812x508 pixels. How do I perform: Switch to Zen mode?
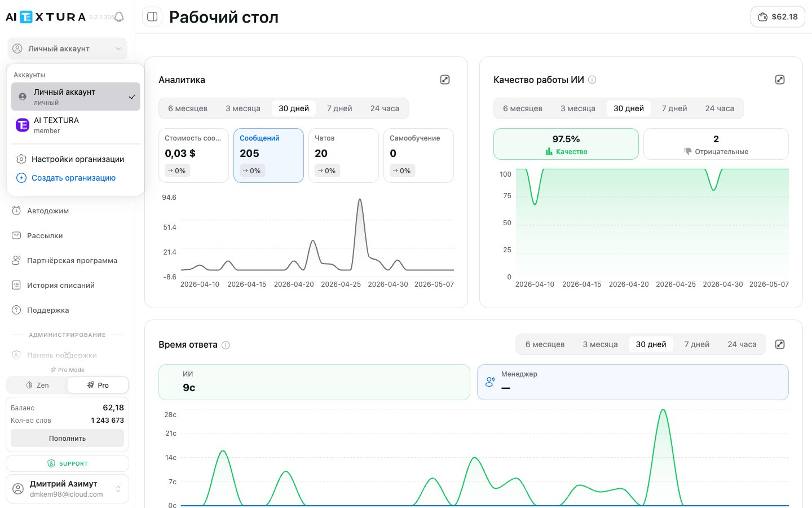[37, 385]
